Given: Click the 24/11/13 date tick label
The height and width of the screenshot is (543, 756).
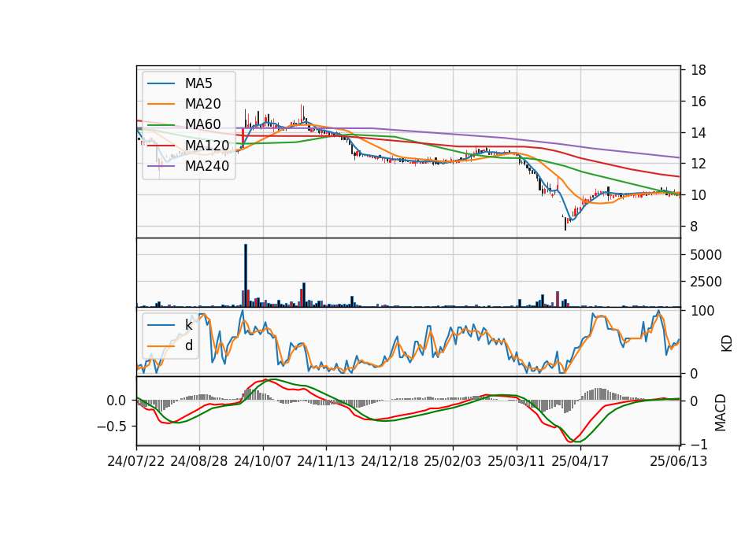Looking at the screenshot, I should coord(326,461).
